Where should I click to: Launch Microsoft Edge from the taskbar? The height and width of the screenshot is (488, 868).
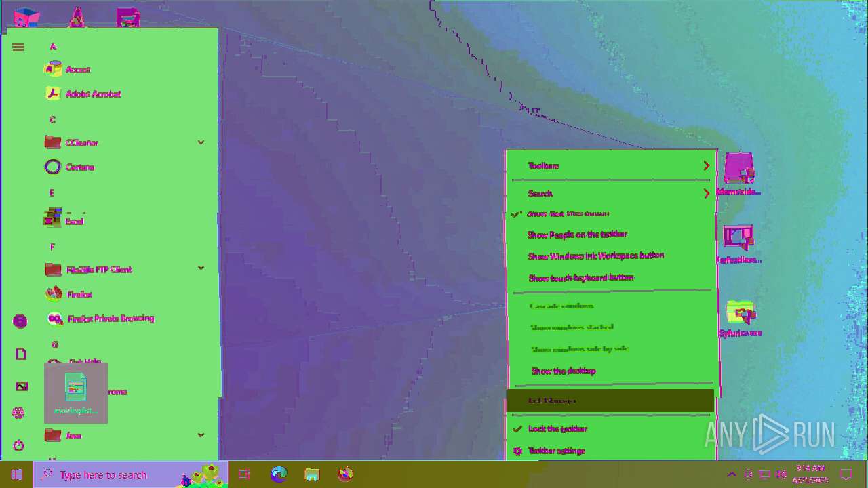(x=279, y=474)
